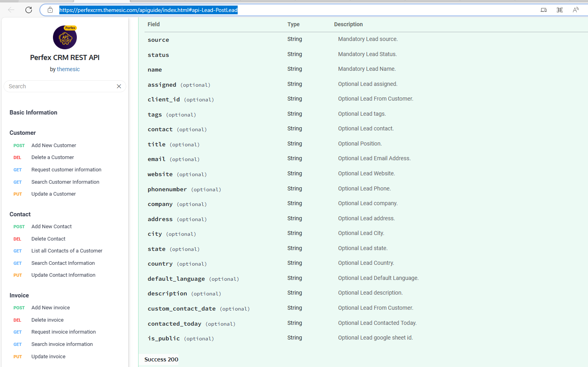Open the Customer section heading
588x367 pixels.
pos(23,133)
